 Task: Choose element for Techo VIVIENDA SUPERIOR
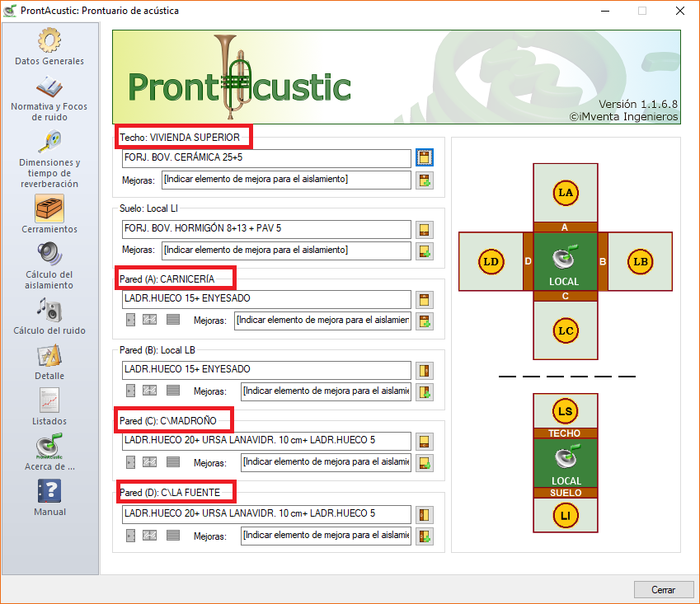[x=424, y=157]
